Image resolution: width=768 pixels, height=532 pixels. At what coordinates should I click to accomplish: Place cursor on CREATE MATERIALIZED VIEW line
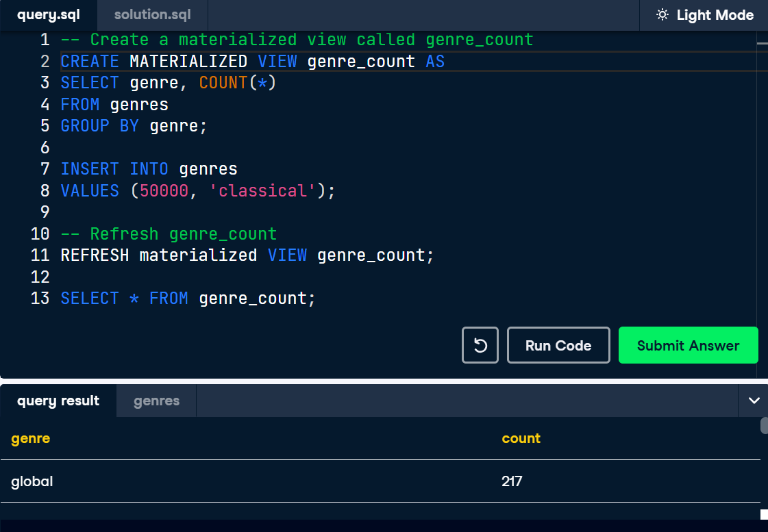tap(252, 61)
